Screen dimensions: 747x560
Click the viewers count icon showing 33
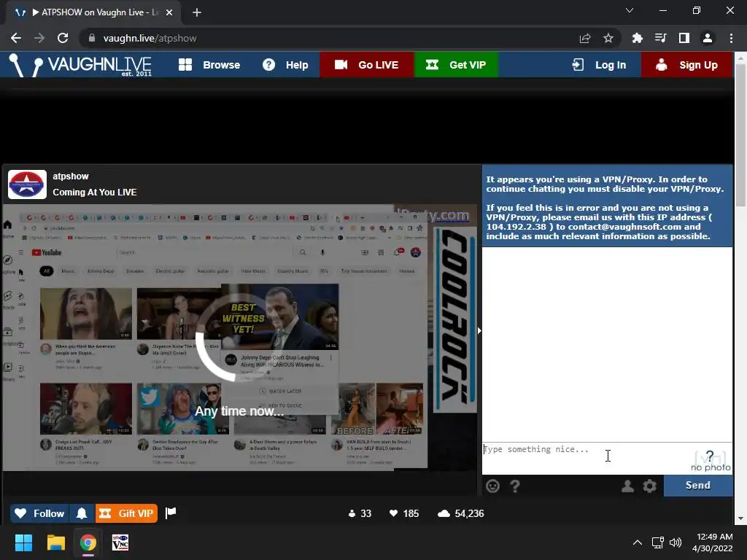pyautogui.click(x=352, y=513)
